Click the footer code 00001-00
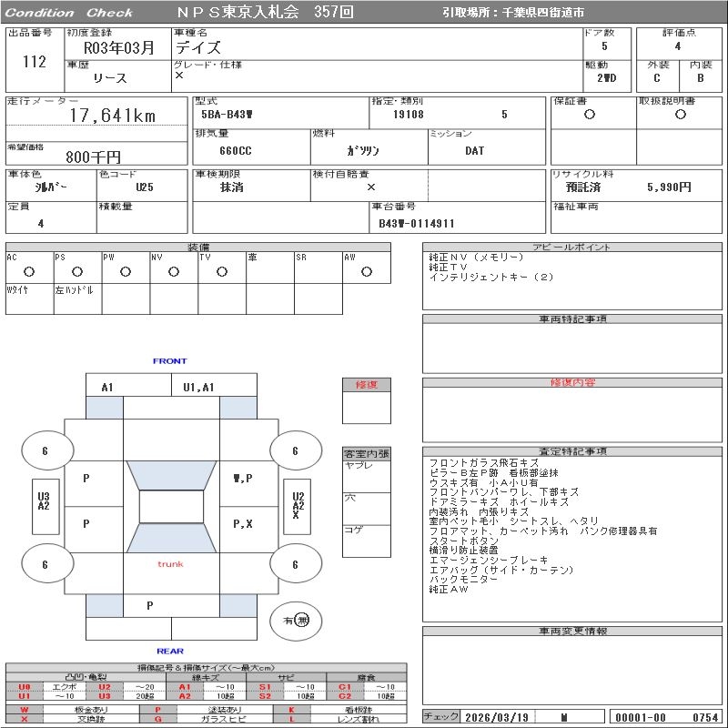The height and width of the screenshot is (728, 728). pos(641,717)
